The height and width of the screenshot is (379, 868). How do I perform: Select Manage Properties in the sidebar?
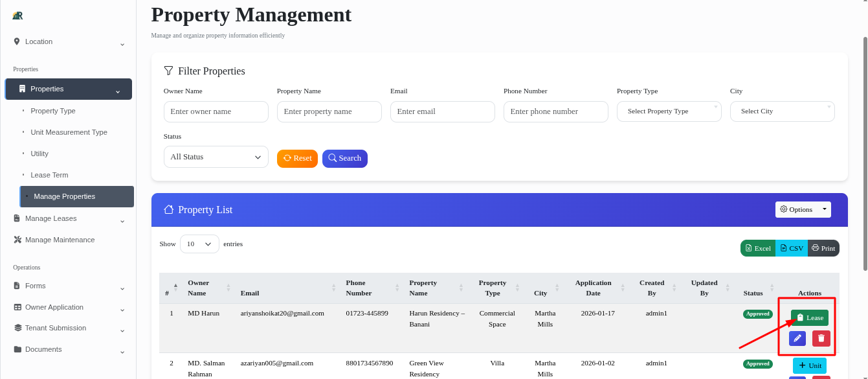[65, 196]
